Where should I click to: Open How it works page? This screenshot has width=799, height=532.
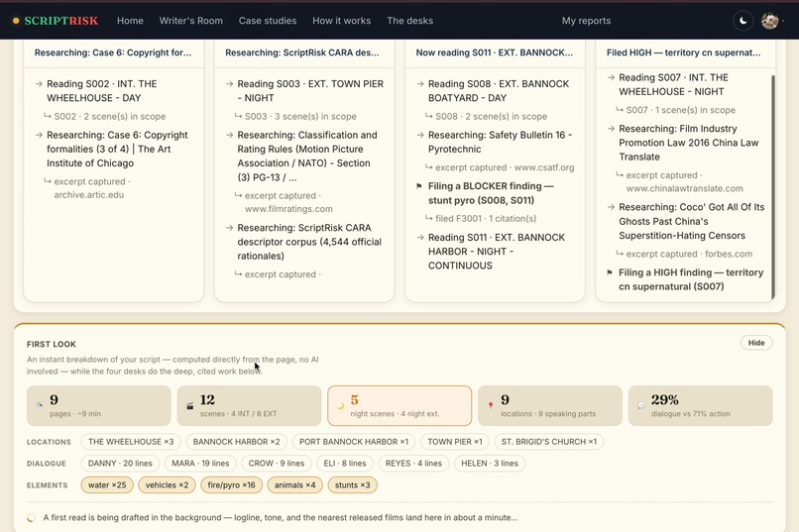341,21
